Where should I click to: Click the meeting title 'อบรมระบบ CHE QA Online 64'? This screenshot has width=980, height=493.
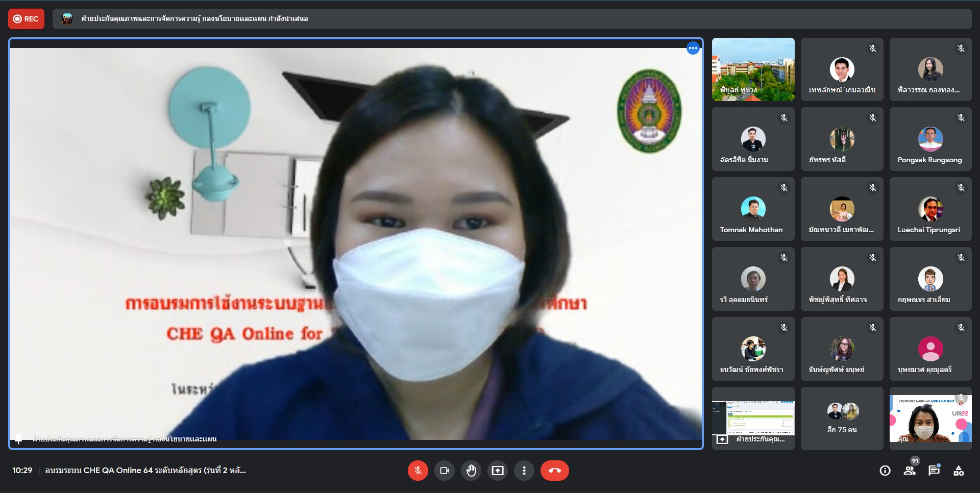point(145,471)
